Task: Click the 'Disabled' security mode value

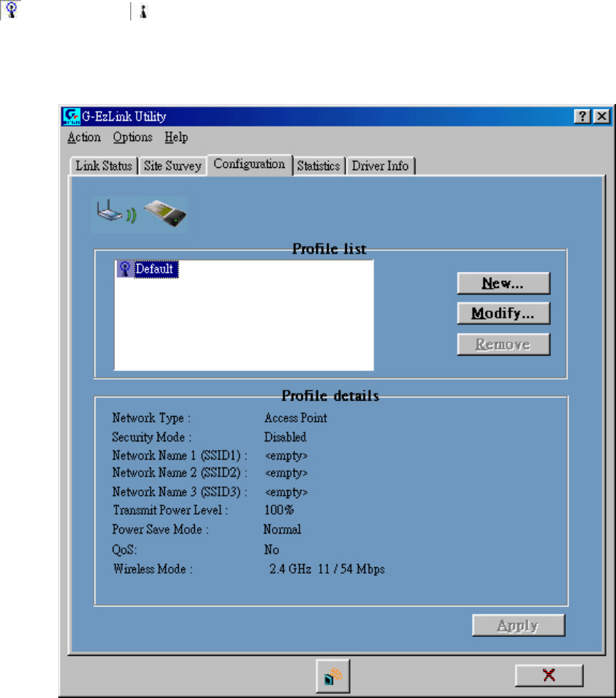Action: pos(285,437)
